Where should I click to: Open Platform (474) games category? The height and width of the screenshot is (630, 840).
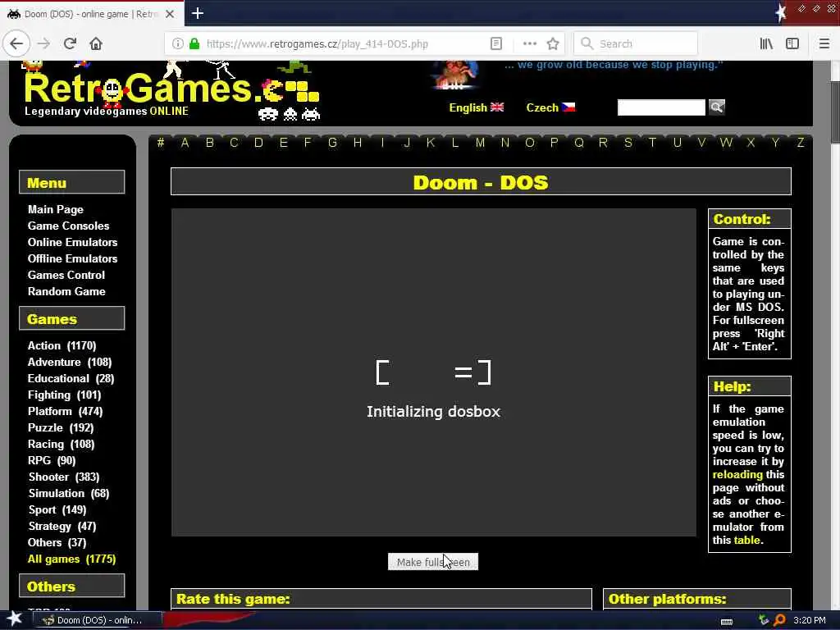pos(66,412)
